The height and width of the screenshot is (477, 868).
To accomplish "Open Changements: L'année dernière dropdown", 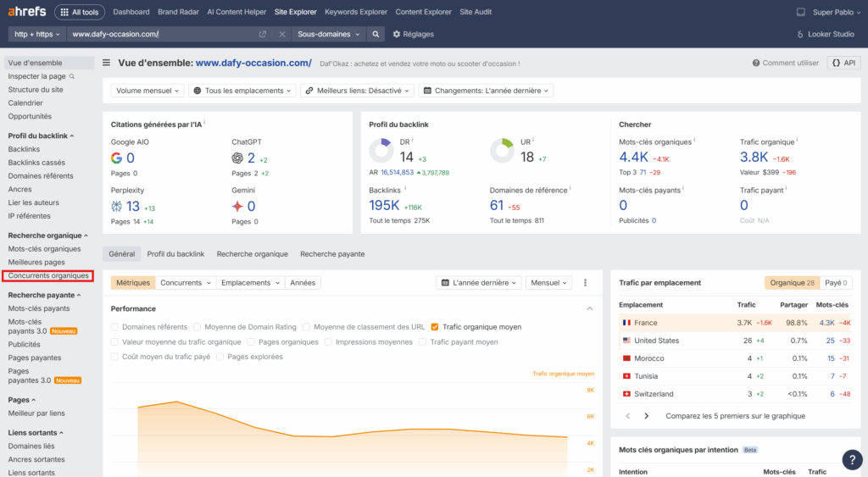I will pos(486,91).
